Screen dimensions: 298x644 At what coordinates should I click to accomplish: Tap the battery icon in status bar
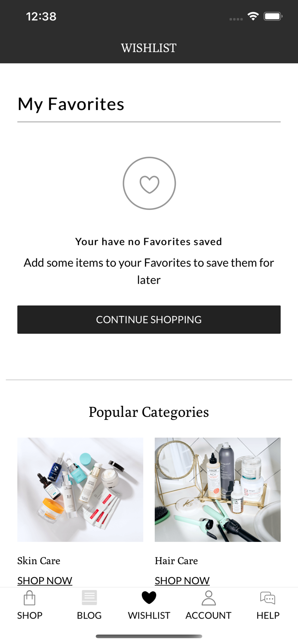pyautogui.click(x=272, y=15)
